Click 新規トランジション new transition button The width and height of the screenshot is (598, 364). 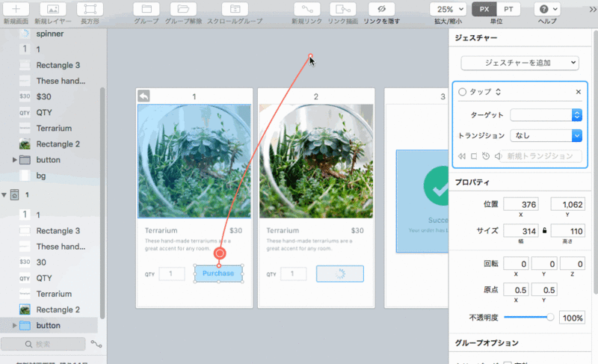coord(540,156)
